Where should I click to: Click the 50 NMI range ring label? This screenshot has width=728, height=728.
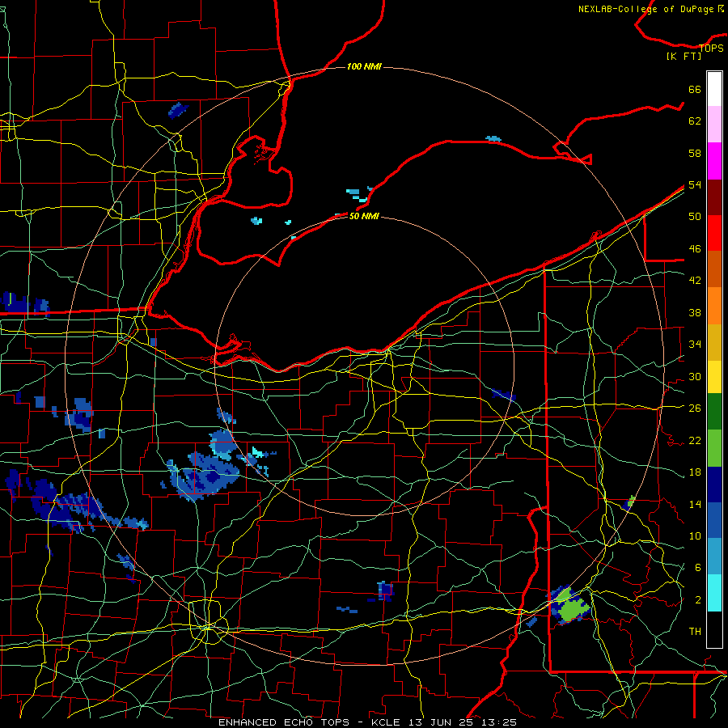point(364,216)
